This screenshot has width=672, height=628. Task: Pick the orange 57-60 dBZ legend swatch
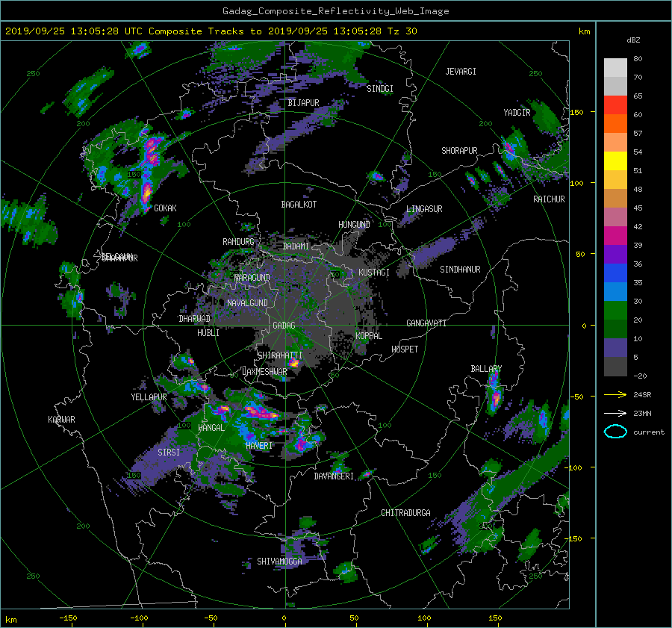click(615, 123)
